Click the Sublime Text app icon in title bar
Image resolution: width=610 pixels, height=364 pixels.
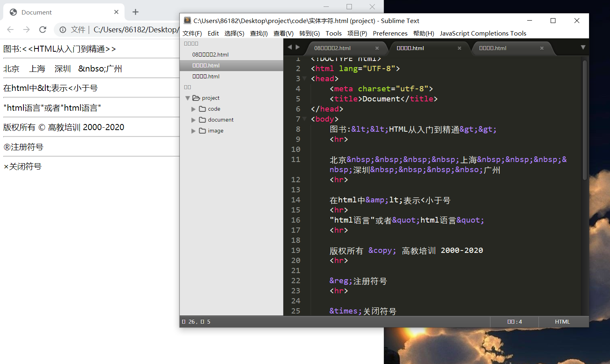187,20
